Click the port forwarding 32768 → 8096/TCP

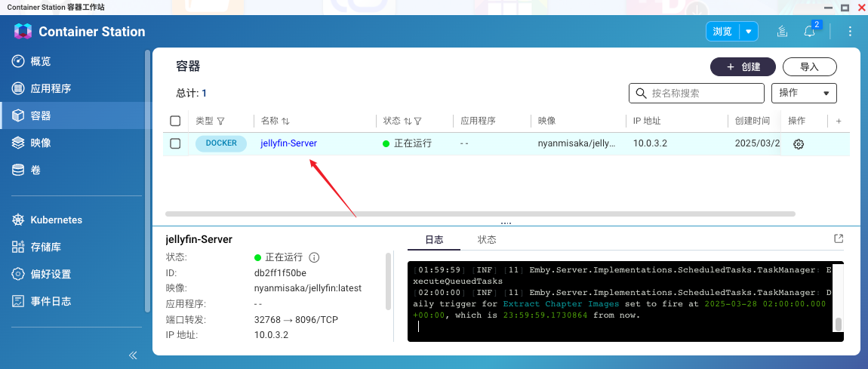click(x=296, y=320)
